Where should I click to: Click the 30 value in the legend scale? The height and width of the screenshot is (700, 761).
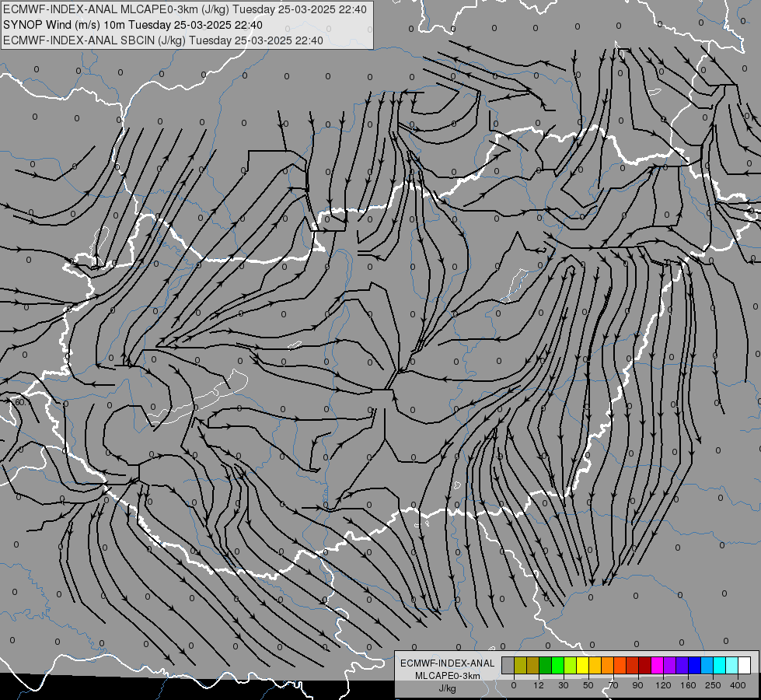click(564, 685)
